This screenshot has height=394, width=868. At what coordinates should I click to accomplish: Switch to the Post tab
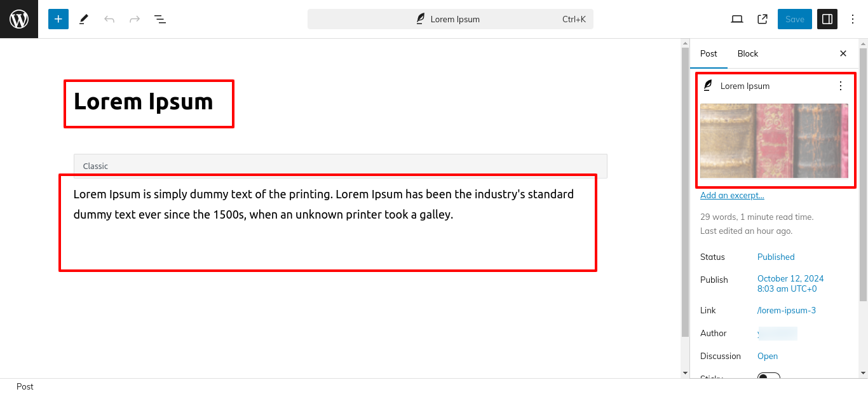(x=709, y=53)
